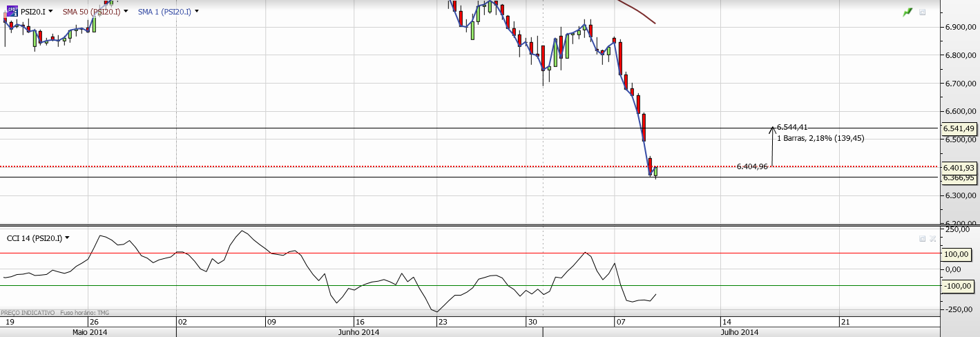Expand the SMA 50 (PSI20.I) options
The width and height of the screenshot is (980, 337).
click(x=126, y=12)
